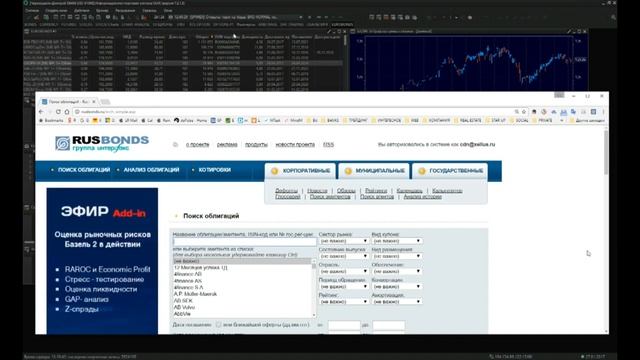Open the Дефолты link
This screenshot has width=640, height=360.
pos(287,191)
